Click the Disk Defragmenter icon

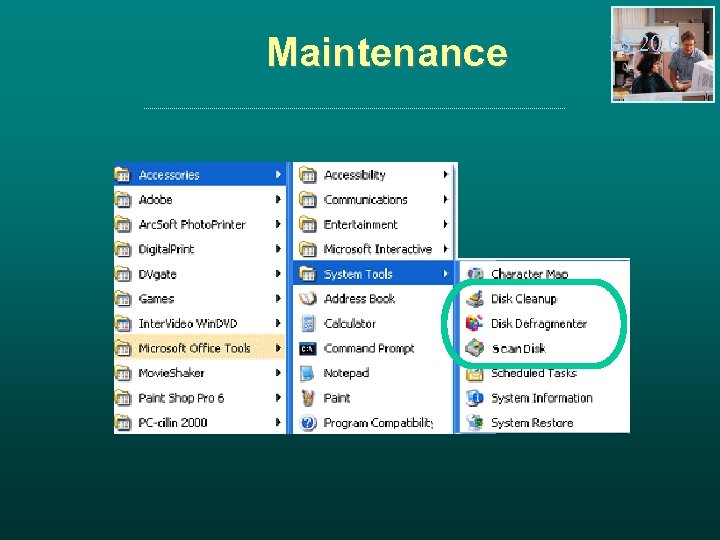pyautogui.click(x=474, y=323)
